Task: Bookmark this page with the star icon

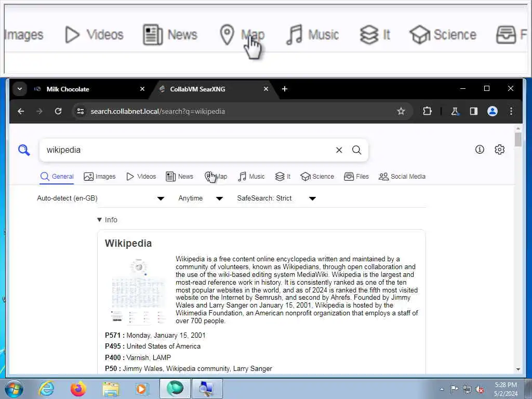Action: 401,111
